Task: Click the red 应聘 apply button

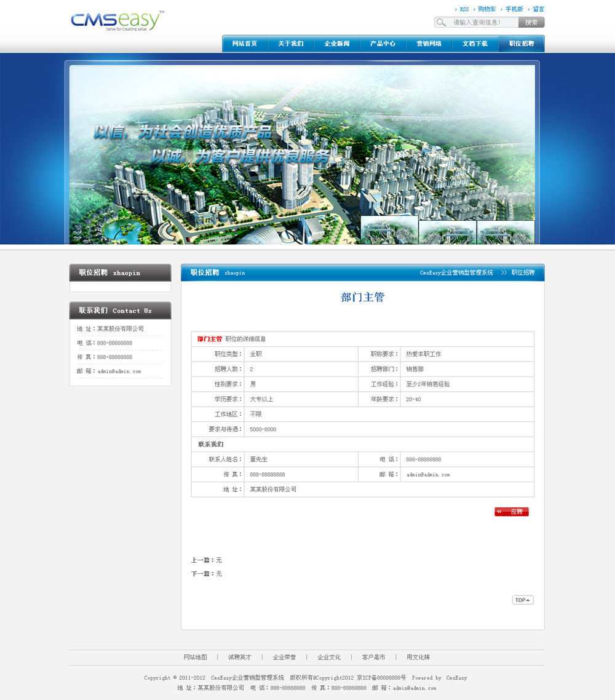Action: pyautogui.click(x=512, y=512)
